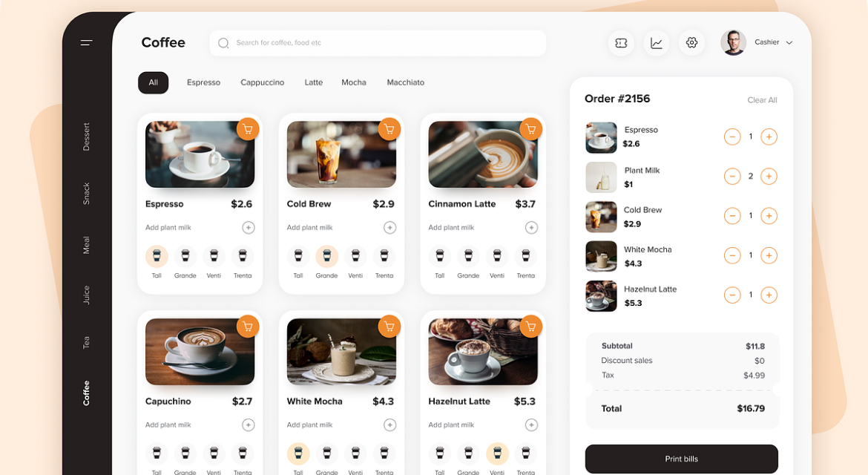Viewport: 868px width, 475px height.
Task: Decrease Espresso quantity in order
Action: tap(732, 137)
